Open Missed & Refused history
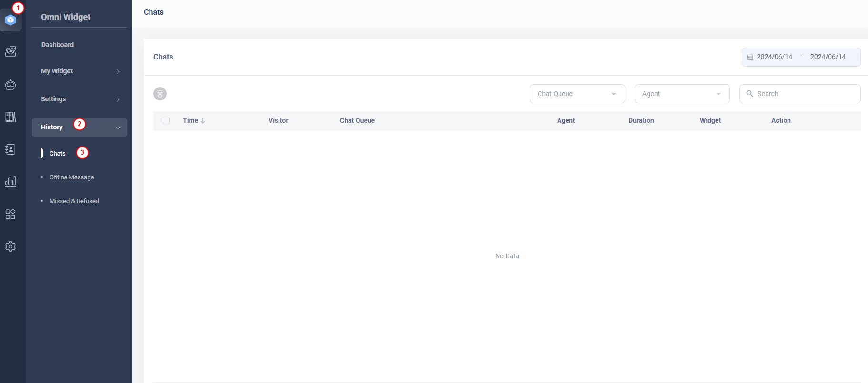 [x=74, y=201]
